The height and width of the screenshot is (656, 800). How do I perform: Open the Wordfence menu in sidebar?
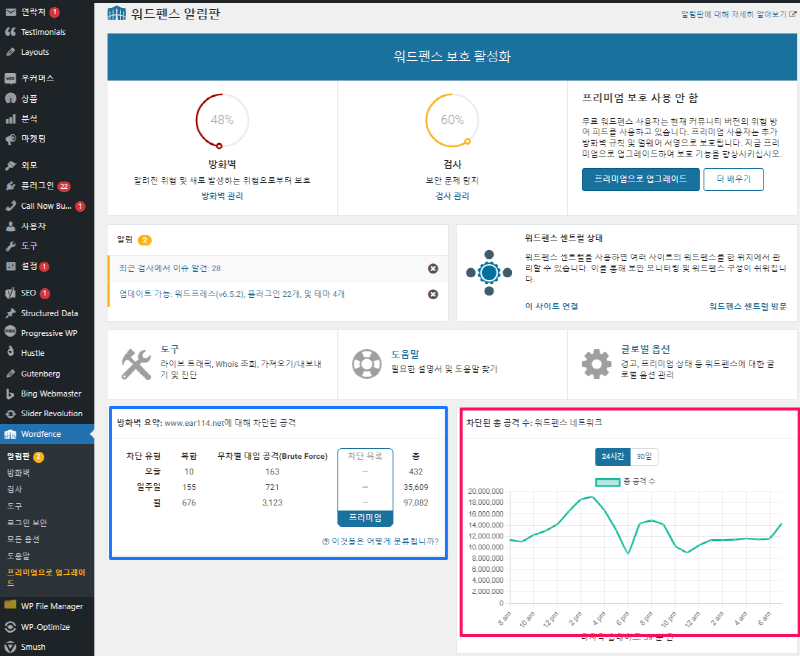pos(47,434)
